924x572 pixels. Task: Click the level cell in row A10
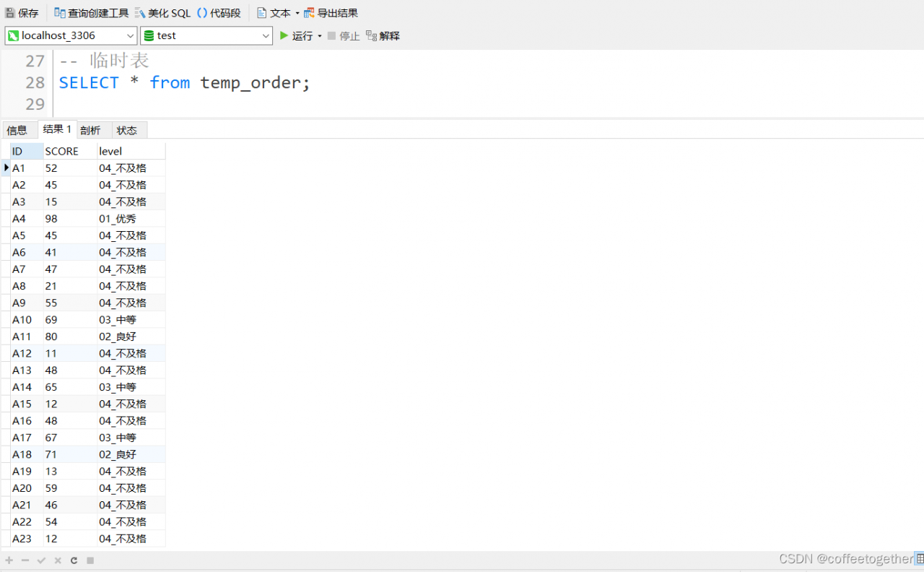pyautogui.click(x=131, y=319)
